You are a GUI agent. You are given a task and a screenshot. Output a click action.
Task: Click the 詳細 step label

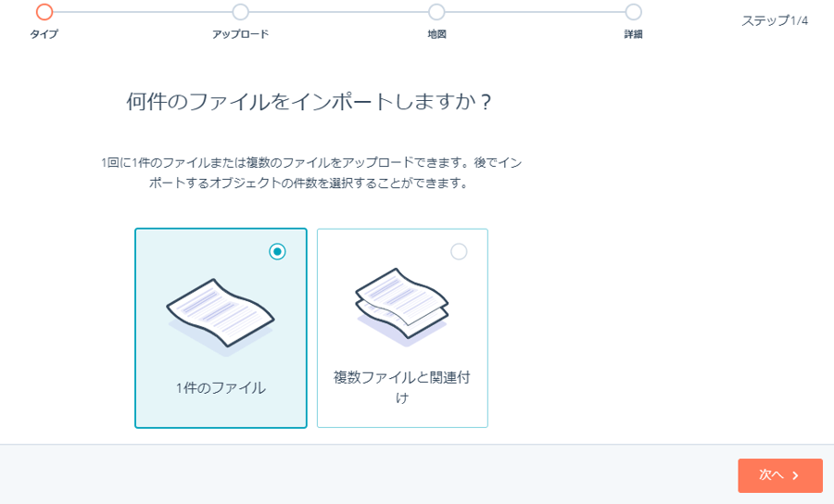click(633, 34)
